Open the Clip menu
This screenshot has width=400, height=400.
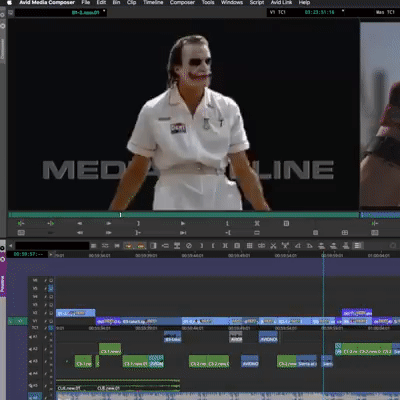(x=131, y=3)
